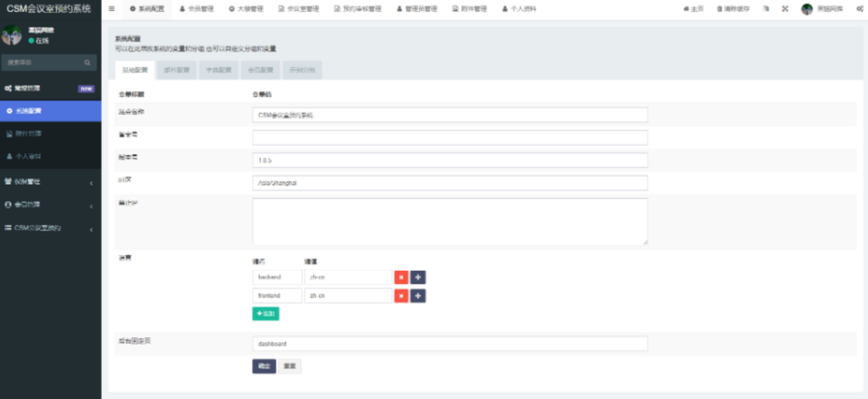This screenshot has width=868, height=399.
Task: Switch to the 邮件配置 config tab
Action: [176, 70]
